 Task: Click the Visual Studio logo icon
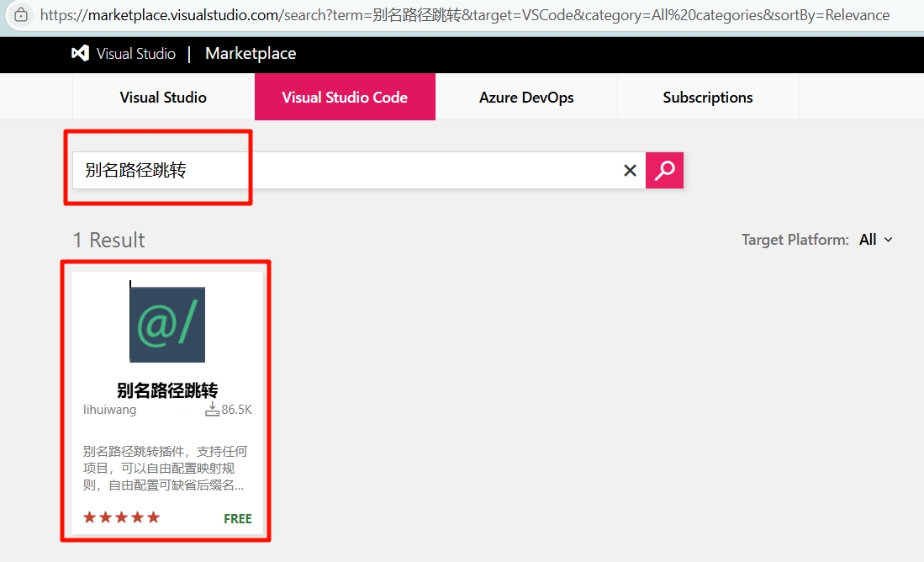[x=80, y=54]
